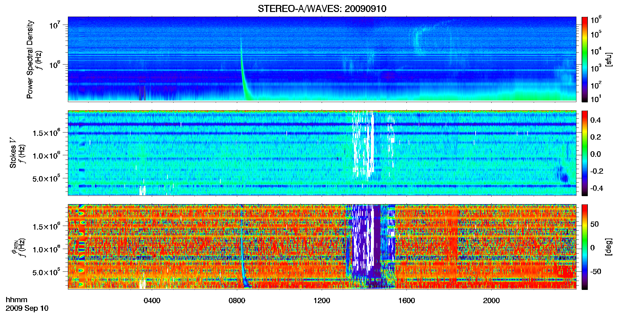This screenshot has width=644, height=332.
Task: Select the 0.2 label on the Stokes V color bar
Action: [x=595, y=137]
